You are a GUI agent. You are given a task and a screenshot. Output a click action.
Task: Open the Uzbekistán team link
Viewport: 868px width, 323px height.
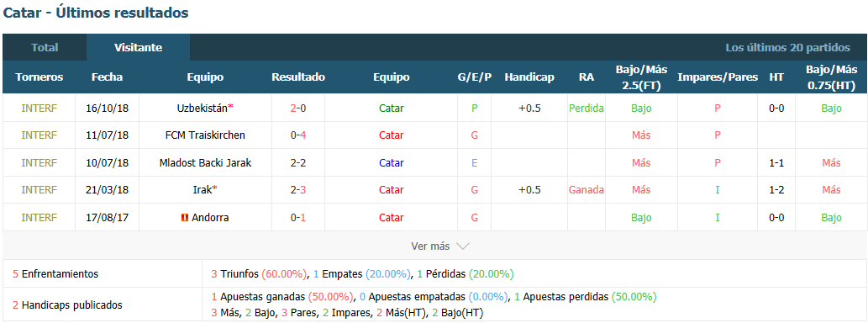[x=202, y=109]
